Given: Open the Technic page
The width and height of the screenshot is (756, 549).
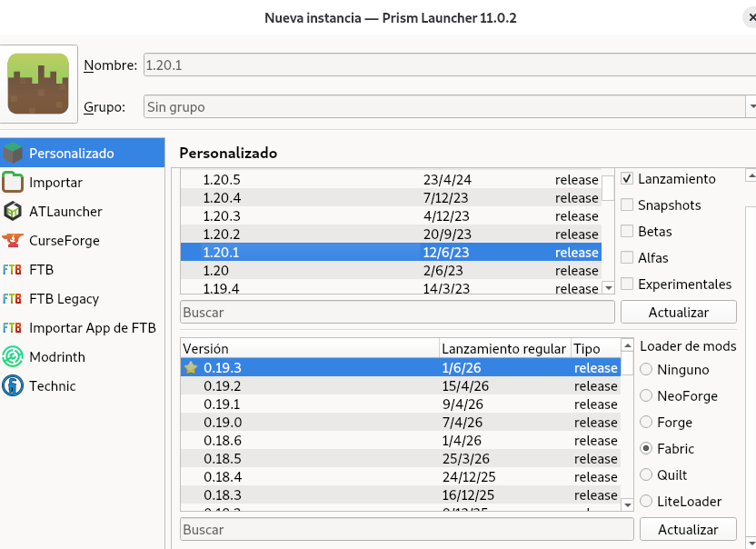Looking at the screenshot, I should click(x=83, y=385).
